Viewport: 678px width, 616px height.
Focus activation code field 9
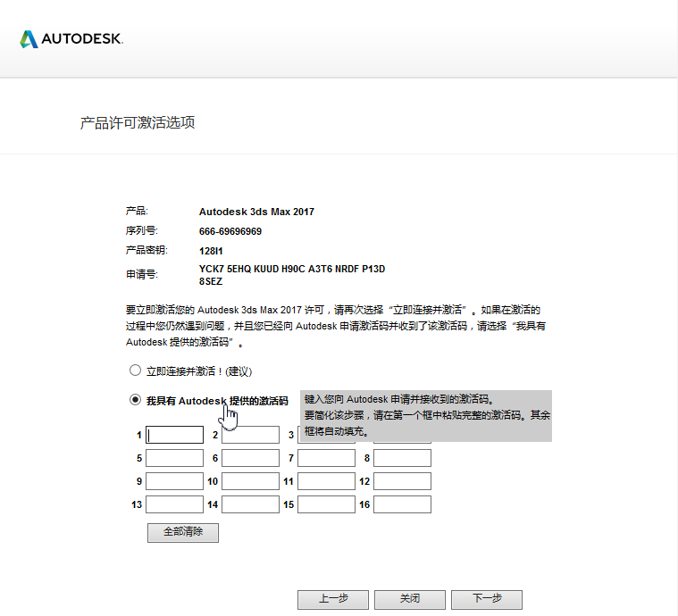tap(175, 481)
